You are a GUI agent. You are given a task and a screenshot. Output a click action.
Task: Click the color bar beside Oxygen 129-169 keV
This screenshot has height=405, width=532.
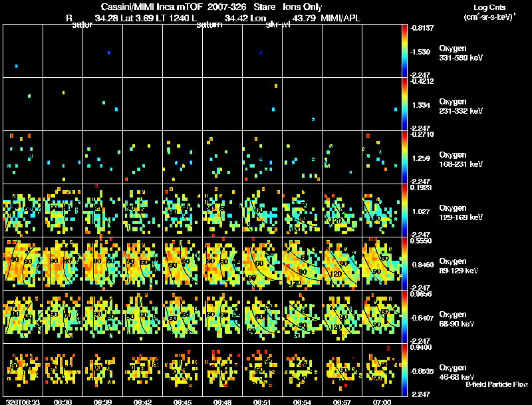tap(404, 210)
